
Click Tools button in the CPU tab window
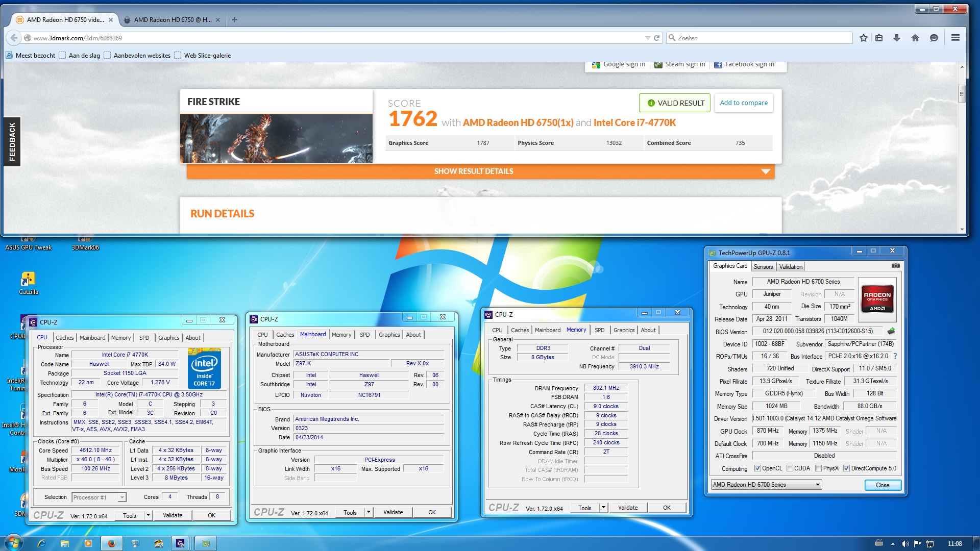130,515
